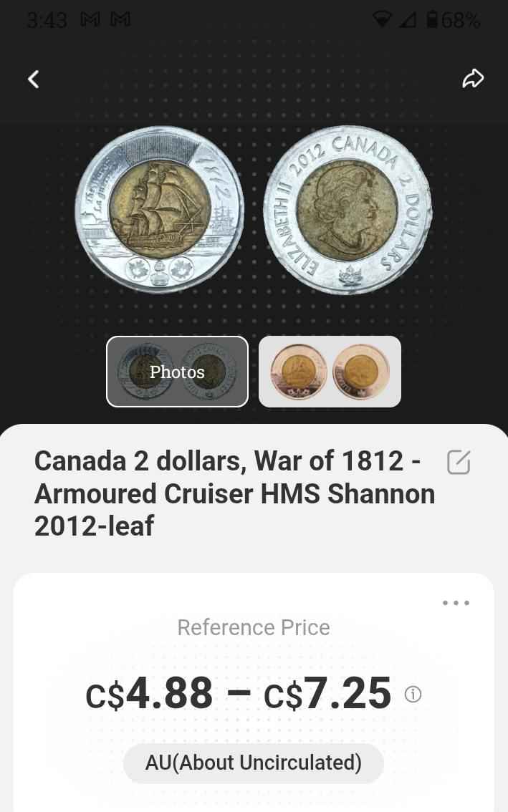This screenshot has width=508, height=812.
Task: View the Elizabeth II side coin image
Action: pos(348,209)
